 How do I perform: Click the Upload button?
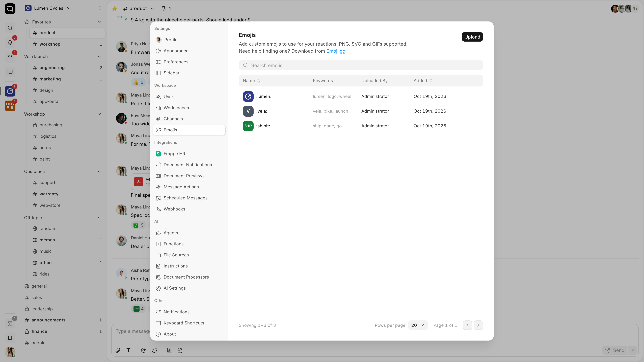coord(472,37)
